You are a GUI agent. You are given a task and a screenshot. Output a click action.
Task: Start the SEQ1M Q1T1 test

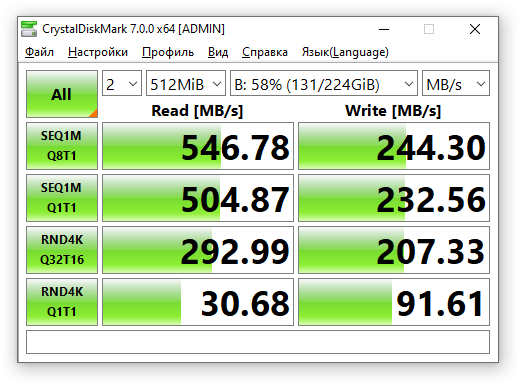(x=62, y=198)
